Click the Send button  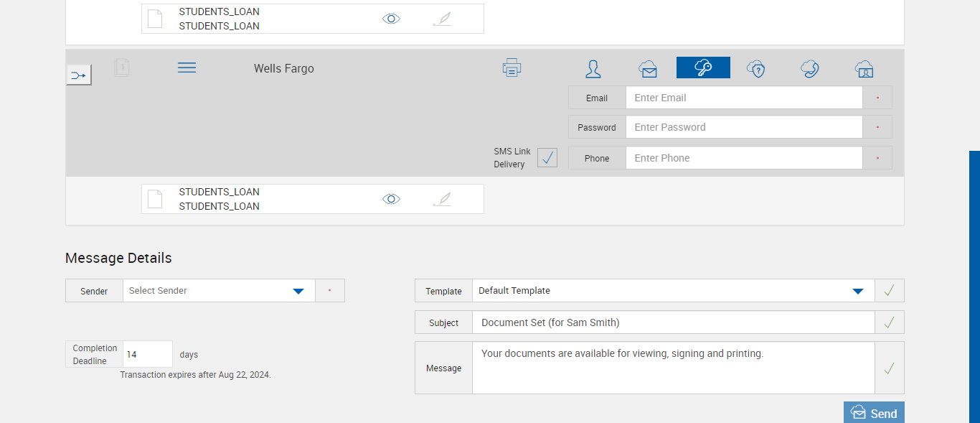tap(874, 413)
